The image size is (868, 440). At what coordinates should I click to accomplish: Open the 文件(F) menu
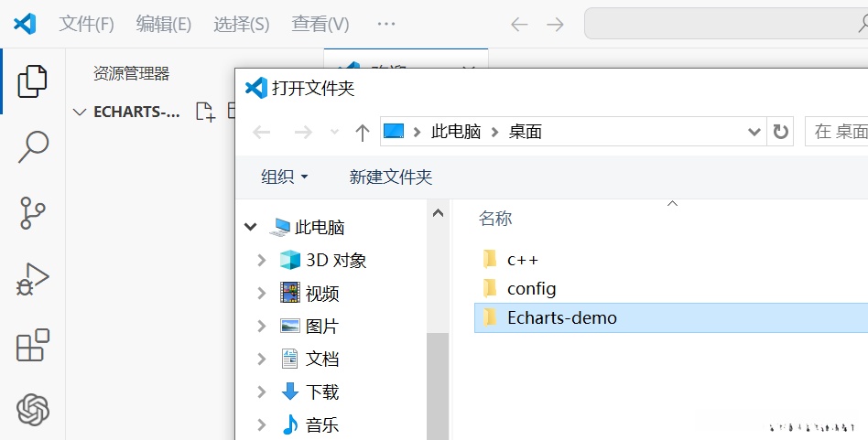[86, 24]
